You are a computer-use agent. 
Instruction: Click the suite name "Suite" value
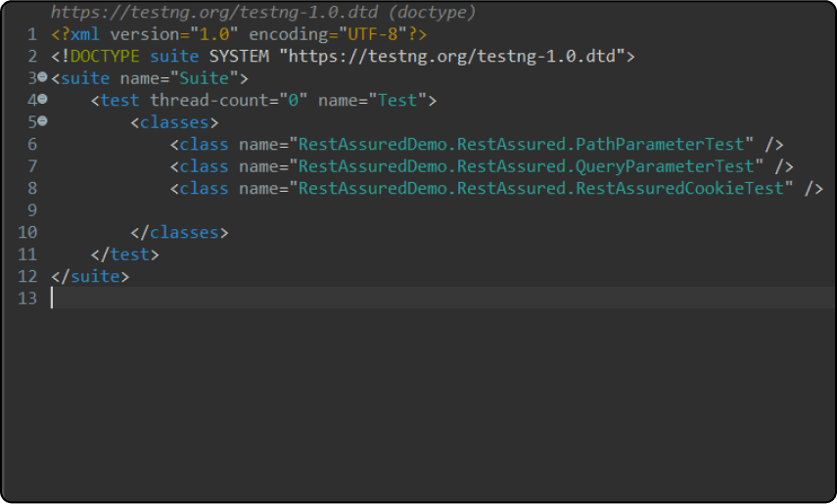[205, 78]
